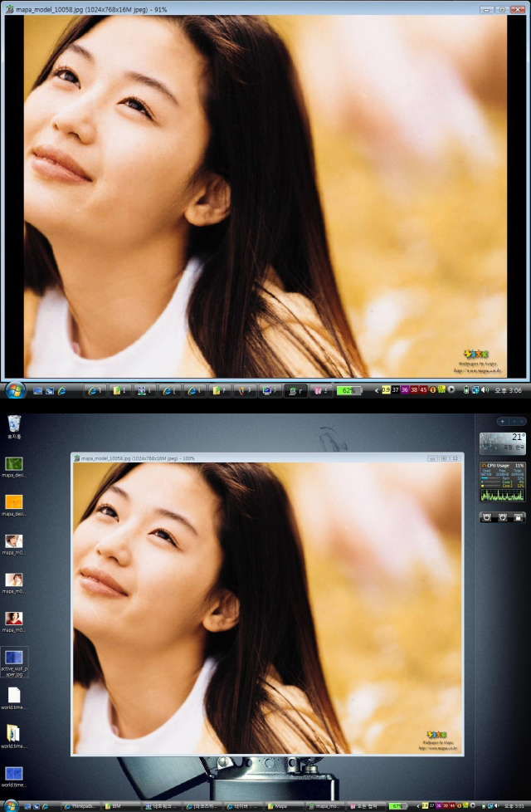Image resolution: width=531 pixels, height=812 pixels.
Task: Switch to IBM taskbar button on lower taskbar
Action: pos(122,806)
